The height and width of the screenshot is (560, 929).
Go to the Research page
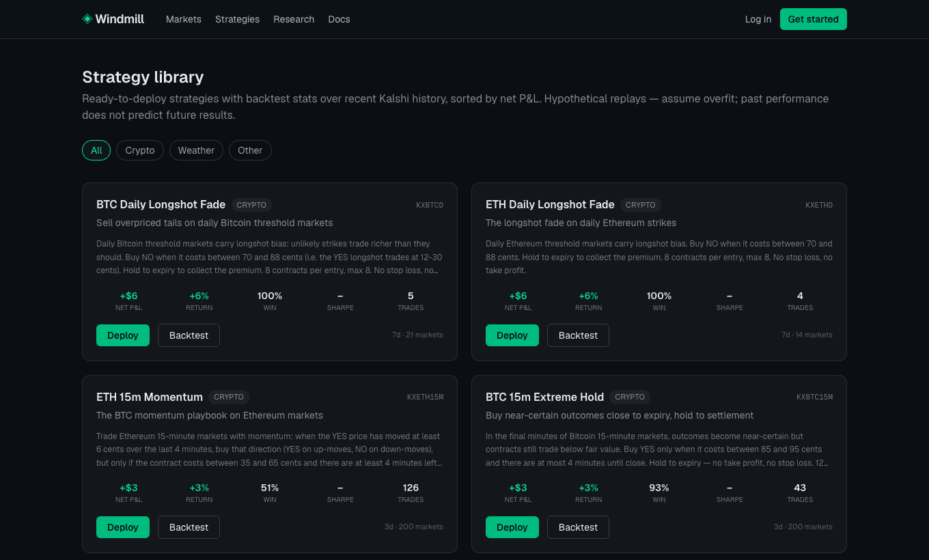click(x=294, y=19)
